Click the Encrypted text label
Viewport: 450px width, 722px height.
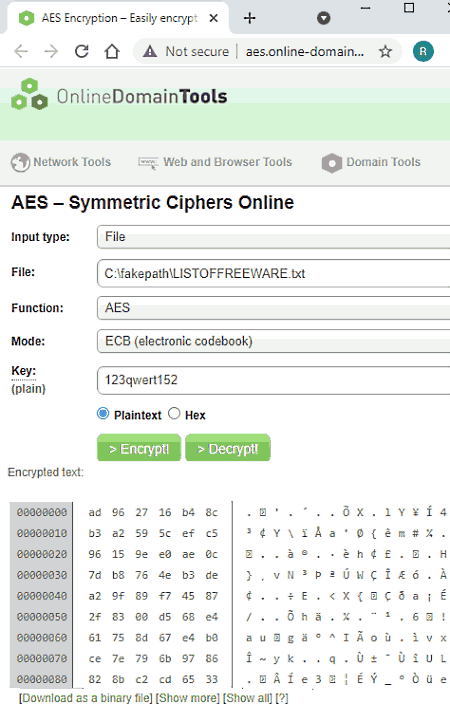tap(46, 472)
